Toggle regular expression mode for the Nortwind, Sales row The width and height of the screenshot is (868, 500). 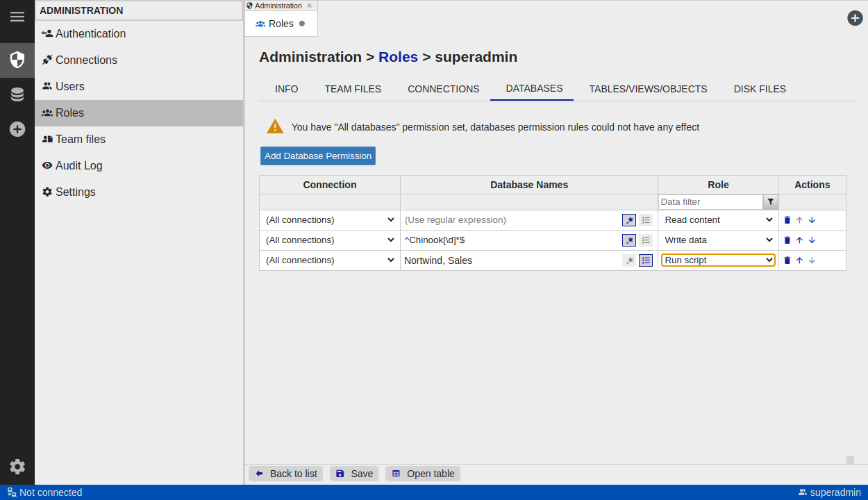[628, 260]
